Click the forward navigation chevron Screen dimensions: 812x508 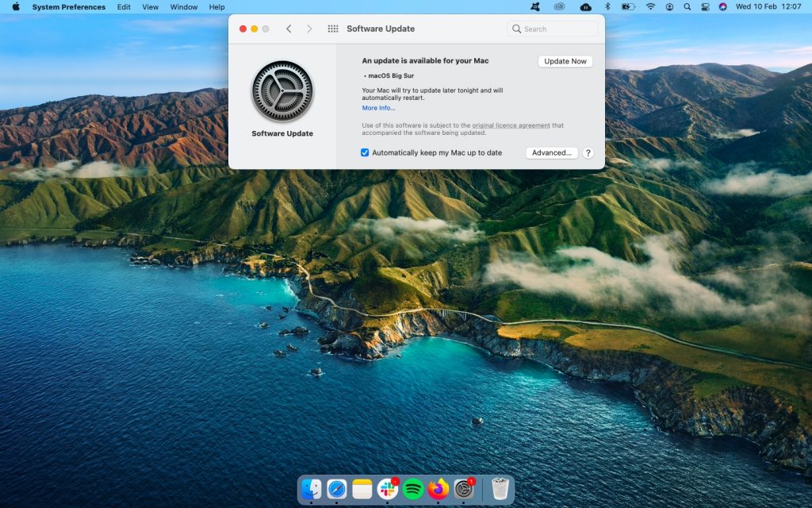pyautogui.click(x=309, y=29)
